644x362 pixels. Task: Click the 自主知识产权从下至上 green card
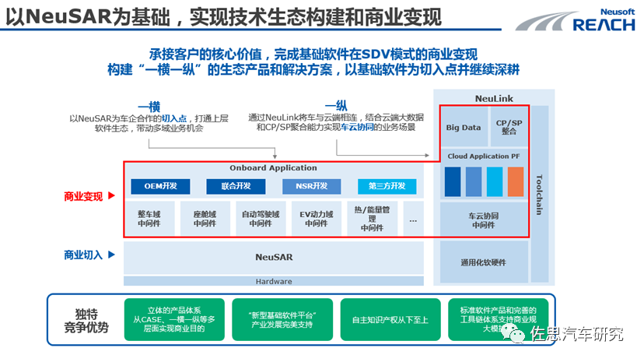pos(390,320)
